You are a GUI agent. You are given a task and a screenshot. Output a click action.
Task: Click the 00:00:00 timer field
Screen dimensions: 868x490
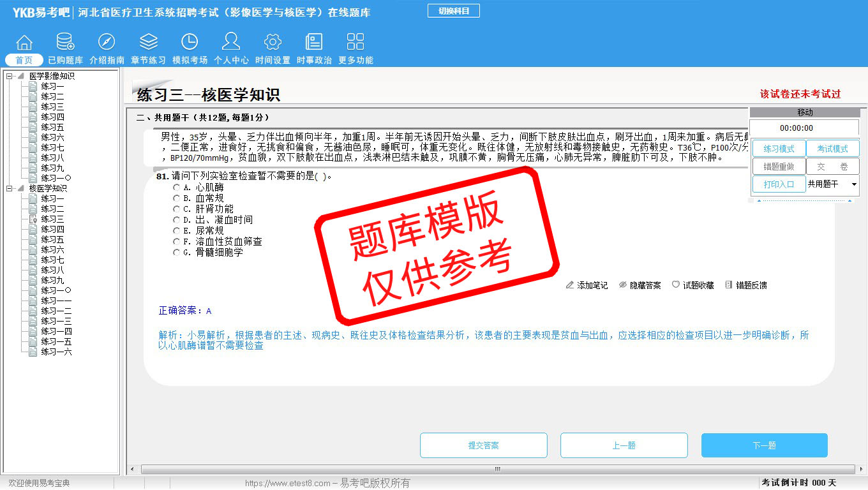tap(804, 128)
